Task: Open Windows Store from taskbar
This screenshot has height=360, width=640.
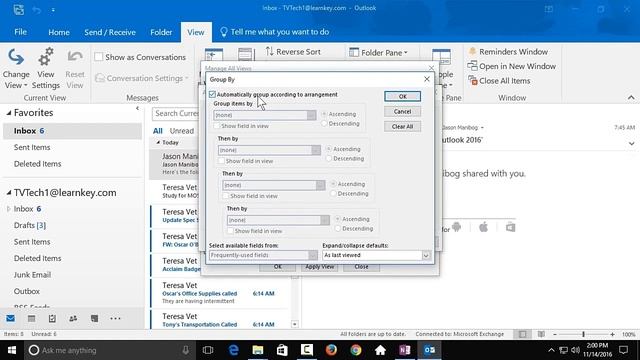Action: coord(282,350)
